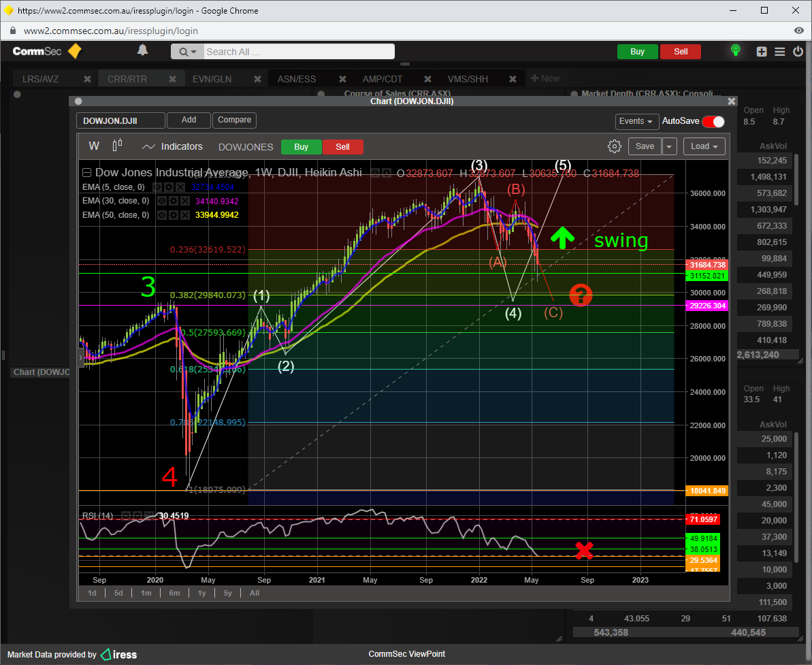
Task: Collapse the Dow Jones legend minus box
Action: (x=87, y=173)
